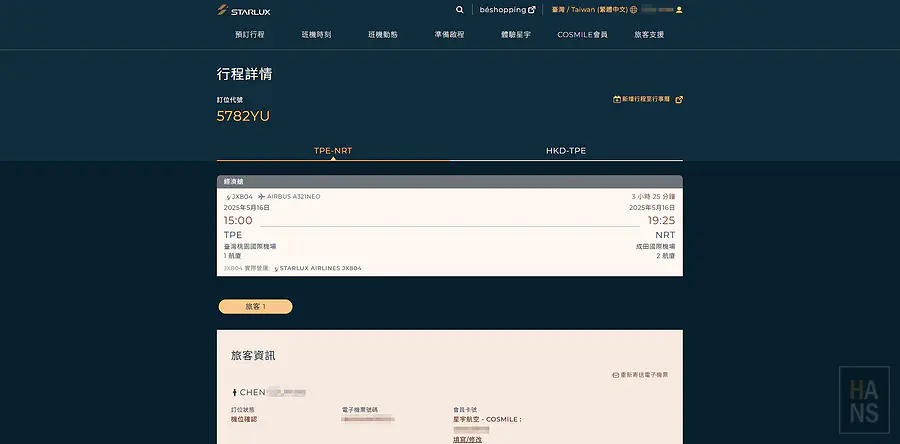This screenshot has height=444, width=900.
Task: Click the airplane icon beside AIRBUS A321NEO
Action: coord(262,197)
